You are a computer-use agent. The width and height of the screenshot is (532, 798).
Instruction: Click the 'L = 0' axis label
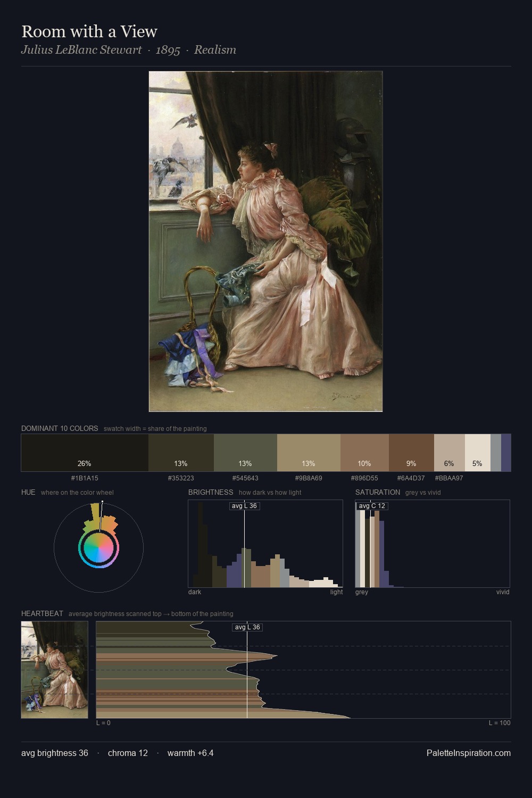click(103, 723)
